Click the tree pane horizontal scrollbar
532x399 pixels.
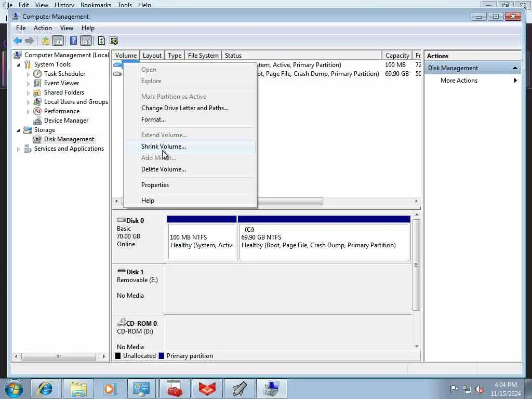point(59,356)
